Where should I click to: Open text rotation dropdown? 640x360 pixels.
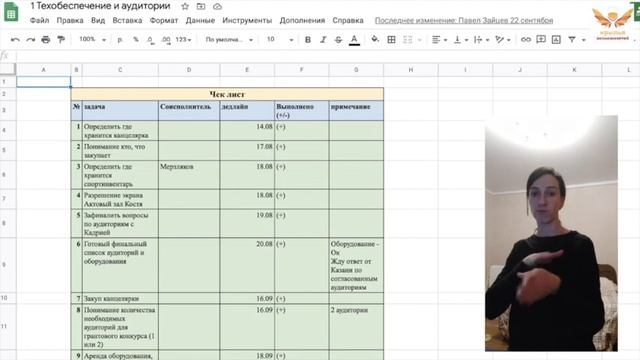click(503, 40)
